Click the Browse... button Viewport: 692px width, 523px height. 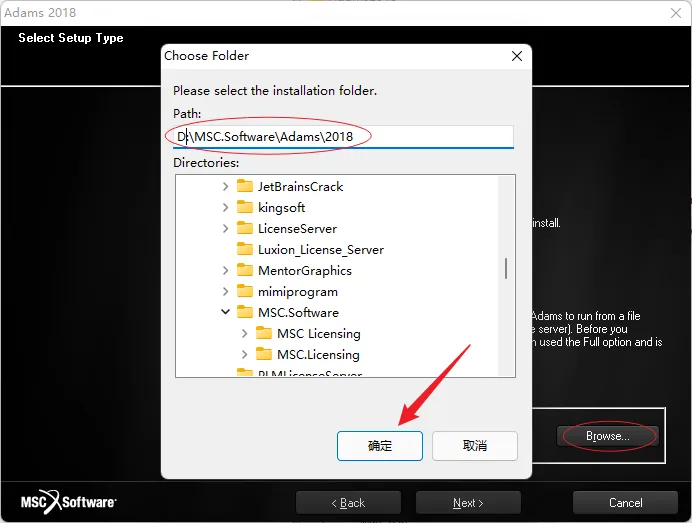coord(608,436)
